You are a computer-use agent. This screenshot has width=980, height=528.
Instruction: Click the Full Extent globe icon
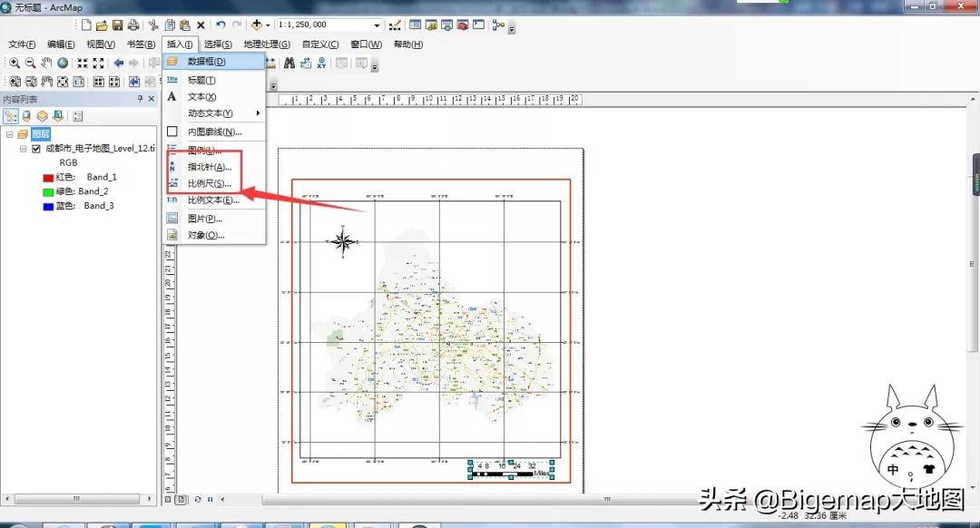click(x=63, y=63)
